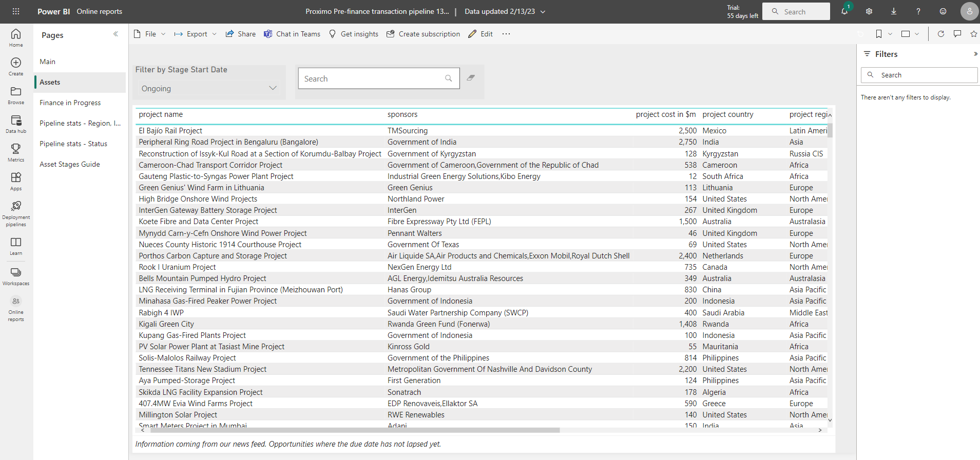Open Pipeline stats - Status page
This screenshot has height=460, width=980.
point(80,144)
